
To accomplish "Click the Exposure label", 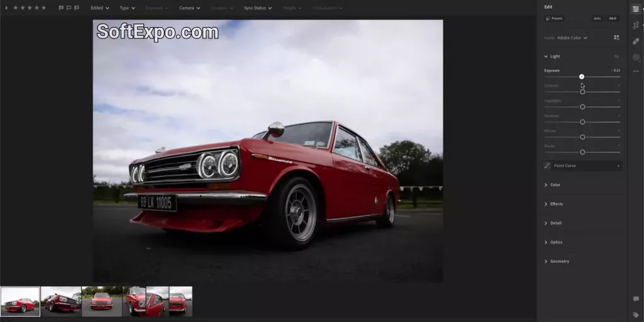I will 552,70.
